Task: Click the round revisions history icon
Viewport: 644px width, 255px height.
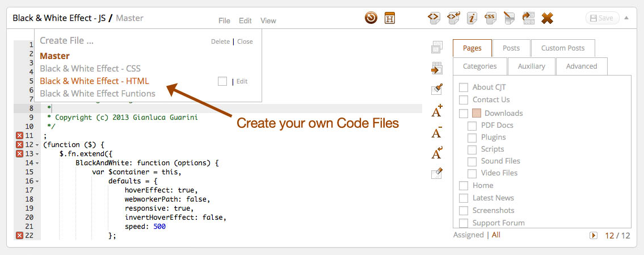Action: [x=371, y=18]
